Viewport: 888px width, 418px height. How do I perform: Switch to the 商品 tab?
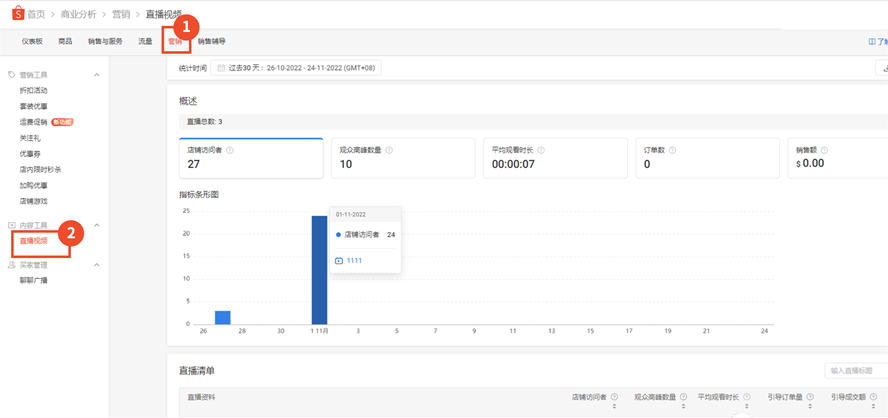point(65,41)
